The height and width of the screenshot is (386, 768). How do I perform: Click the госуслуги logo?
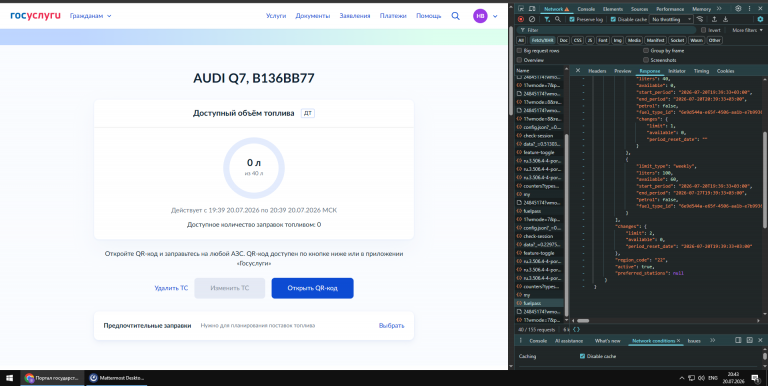[36, 16]
